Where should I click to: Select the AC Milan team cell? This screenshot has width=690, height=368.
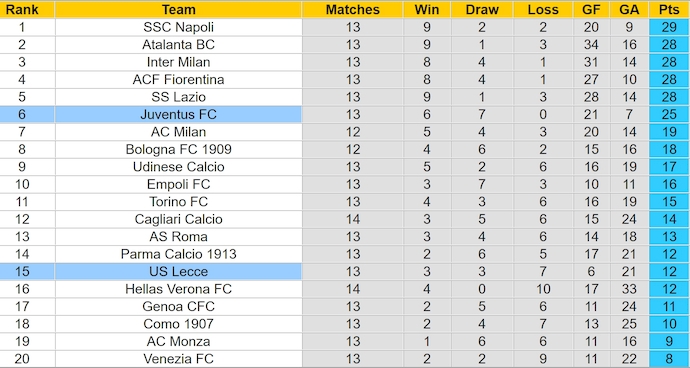pos(178,132)
